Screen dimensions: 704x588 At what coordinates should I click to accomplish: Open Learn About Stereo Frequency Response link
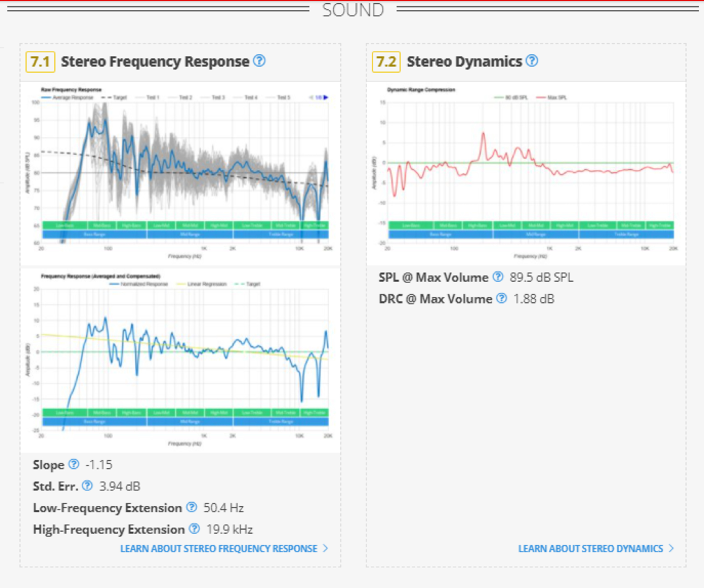click(219, 548)
